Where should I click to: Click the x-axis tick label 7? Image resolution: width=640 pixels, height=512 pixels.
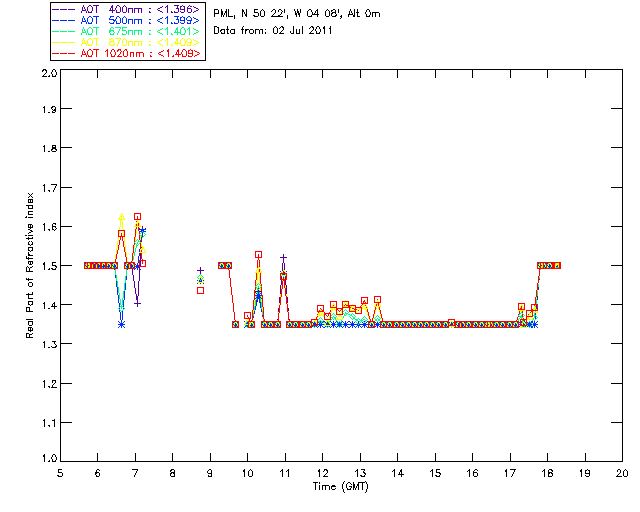(135, 473)
